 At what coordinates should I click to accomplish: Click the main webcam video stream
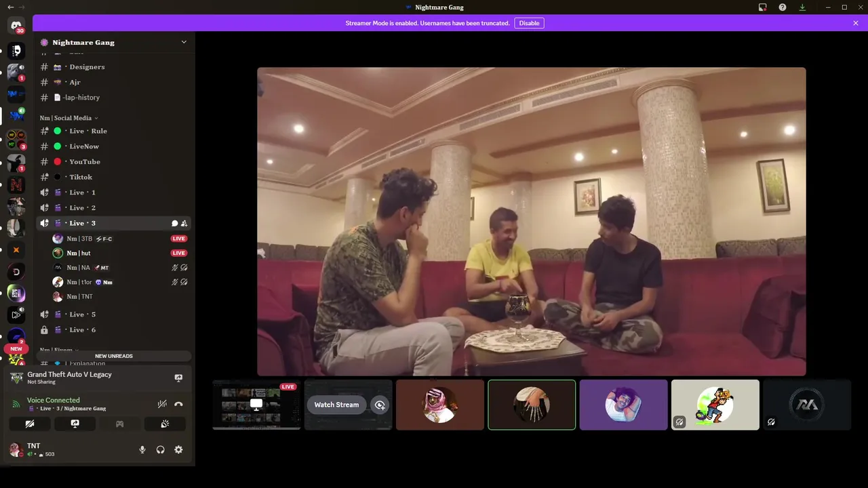(532, 222)
